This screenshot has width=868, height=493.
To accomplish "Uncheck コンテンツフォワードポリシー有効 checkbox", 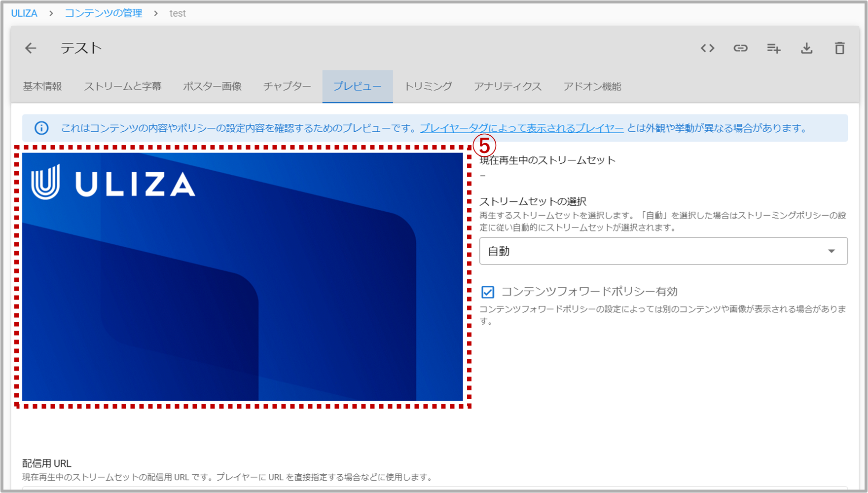I will pyautogui.click(x=488, y=292).
